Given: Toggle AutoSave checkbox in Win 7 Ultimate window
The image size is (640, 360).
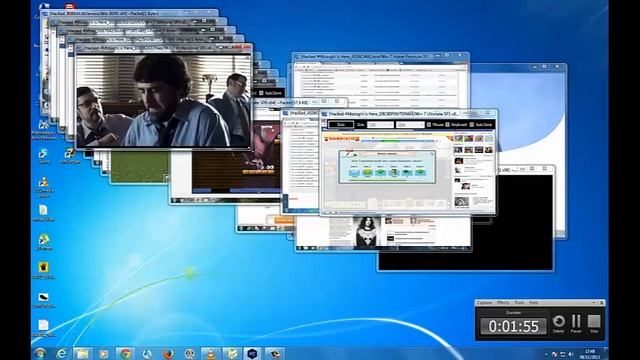Looking at the screenshot, I should (x=472, y=124).
